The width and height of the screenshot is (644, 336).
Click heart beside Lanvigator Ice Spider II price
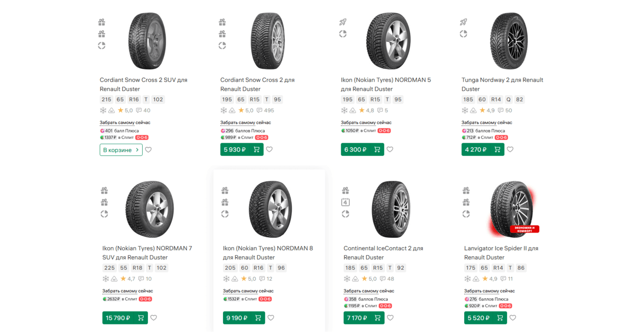click(x=513, y=318)
